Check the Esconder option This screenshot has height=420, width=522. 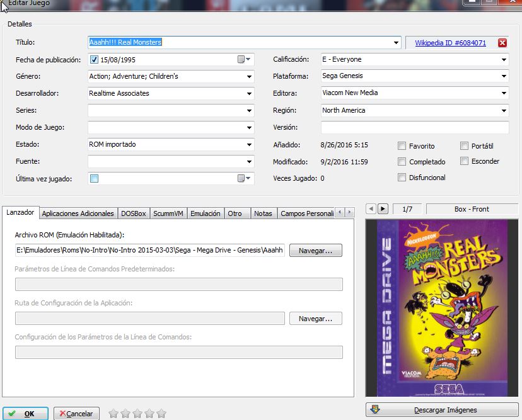(x=464, y=161)
